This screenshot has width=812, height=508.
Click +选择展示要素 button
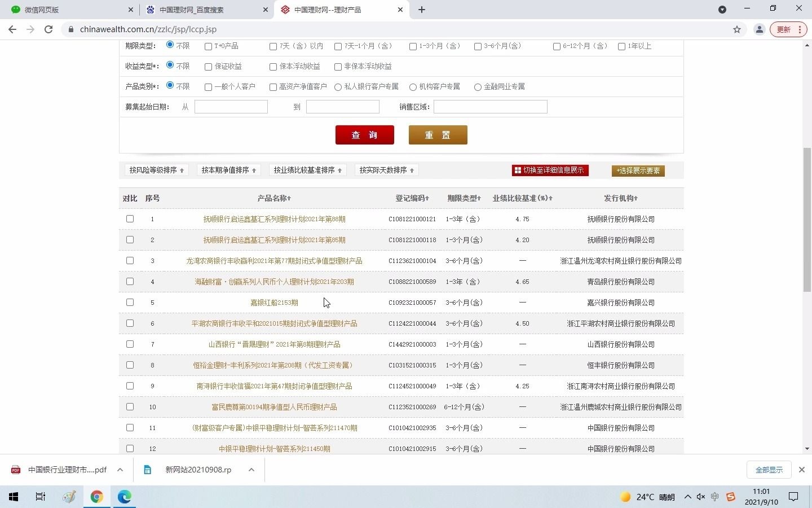[638, 170]
